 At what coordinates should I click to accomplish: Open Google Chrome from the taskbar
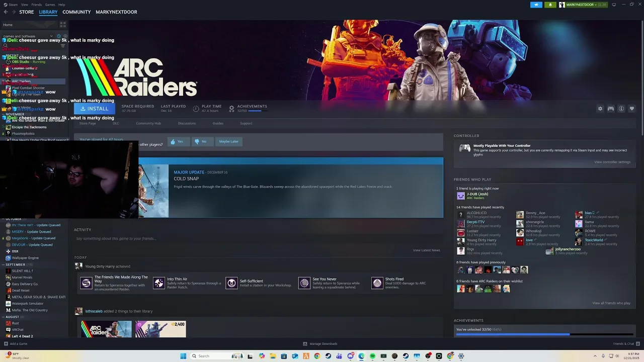pyautogui.click(x=317, y=356)
